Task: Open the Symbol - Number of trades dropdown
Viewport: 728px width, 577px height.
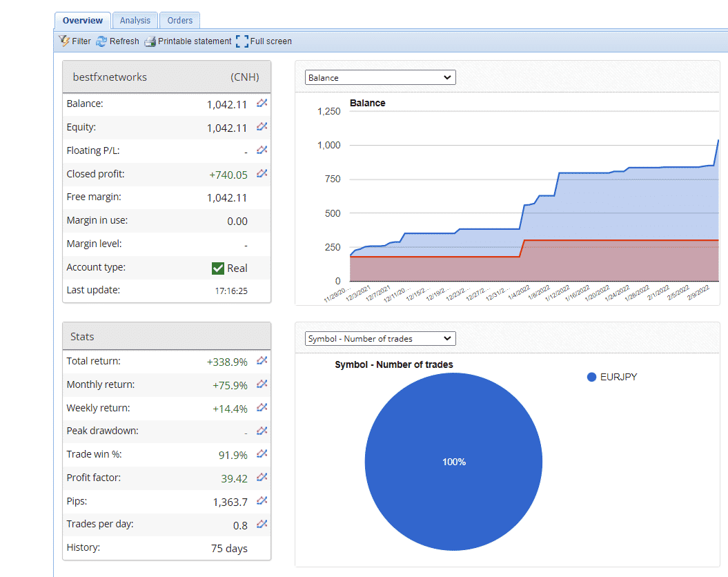Action: (x=380, y=338)
